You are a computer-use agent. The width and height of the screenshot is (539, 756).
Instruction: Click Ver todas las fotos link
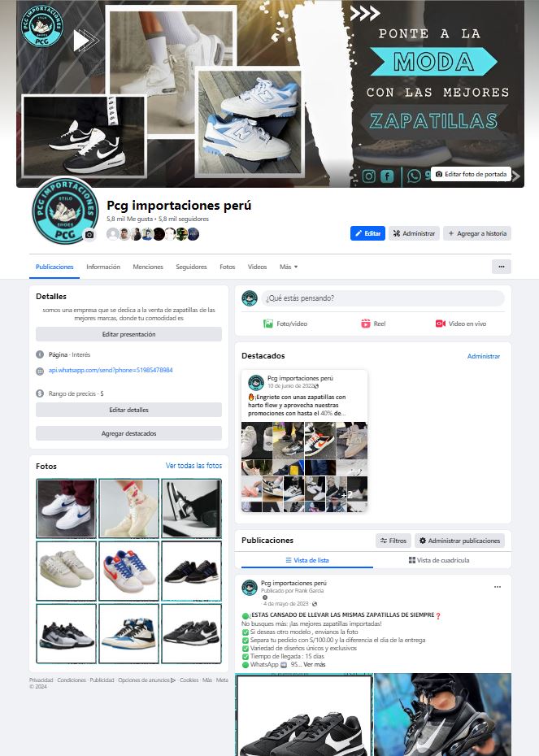193,466
